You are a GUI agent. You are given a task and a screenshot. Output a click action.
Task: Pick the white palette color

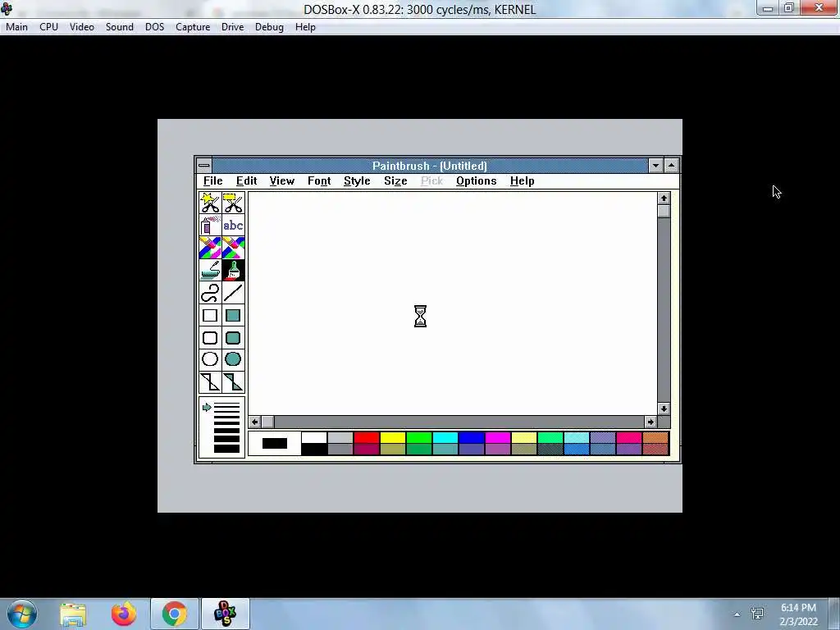pos(314,438)
